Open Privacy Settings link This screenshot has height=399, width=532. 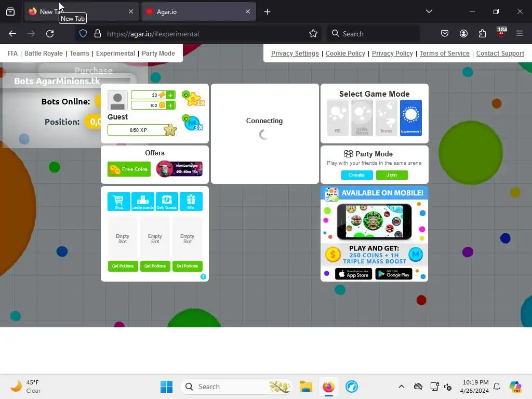(x=295, y=54)
